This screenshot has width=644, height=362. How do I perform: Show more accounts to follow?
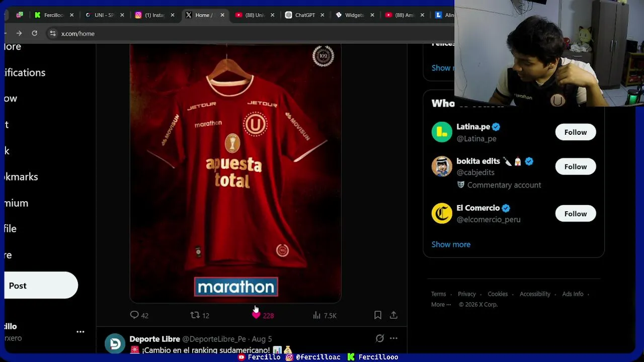pyautogui.click(x=451, y=244)
